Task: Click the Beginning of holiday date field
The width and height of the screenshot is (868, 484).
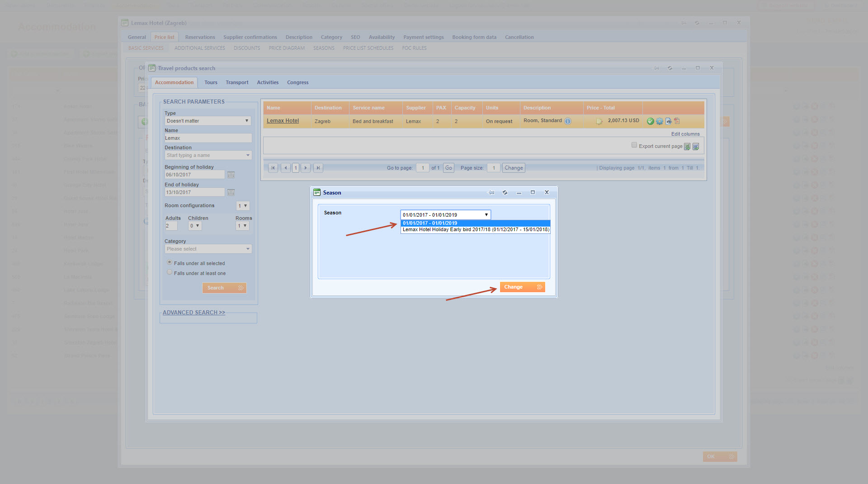Action: 194,175
